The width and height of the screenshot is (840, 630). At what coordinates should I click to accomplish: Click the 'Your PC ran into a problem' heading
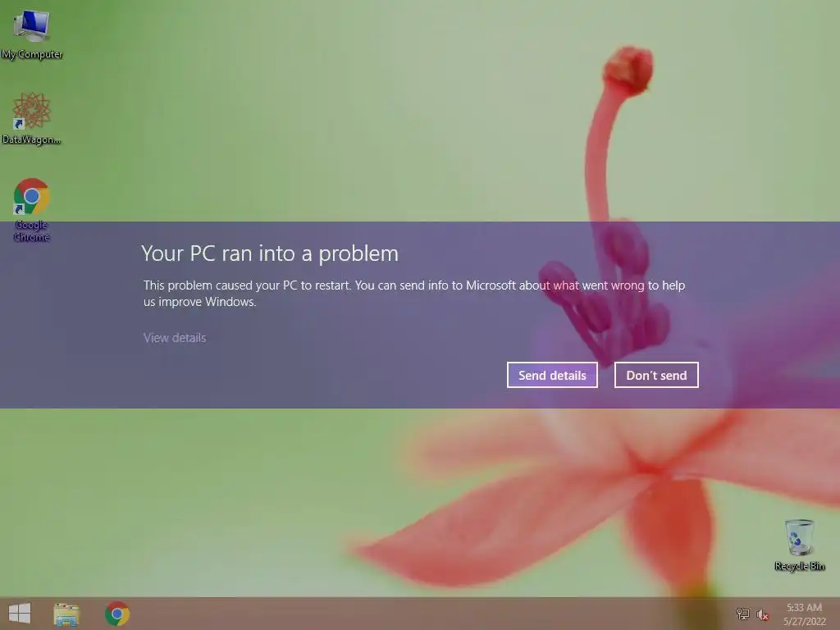pyautogui.click(x=270, y=253)
